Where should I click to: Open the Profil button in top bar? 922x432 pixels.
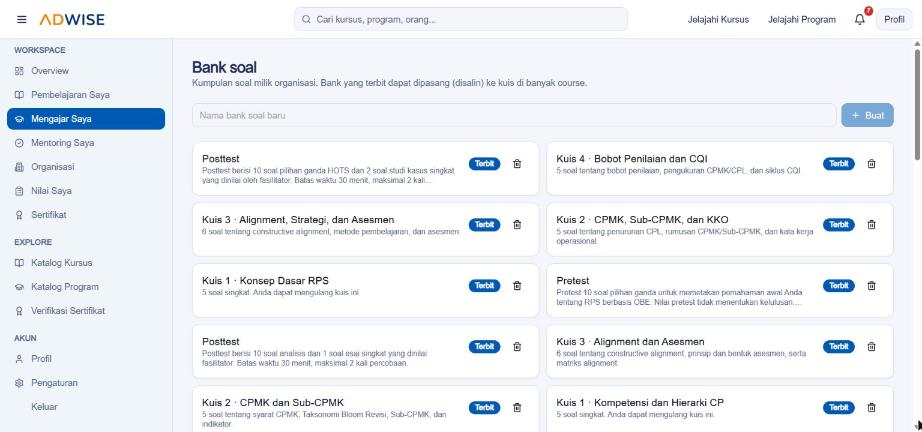coord(894,19)
